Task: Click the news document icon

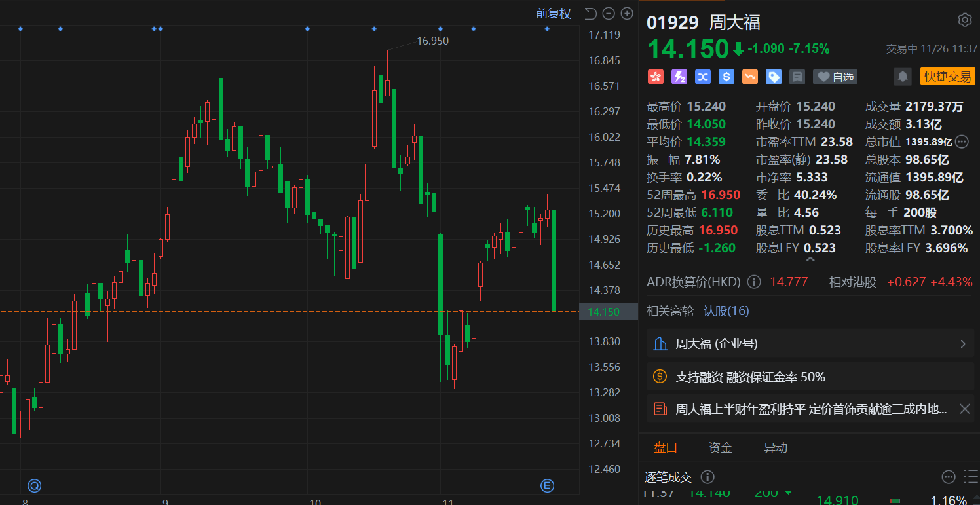Action: pyautogui.click(x=660, y=409)
